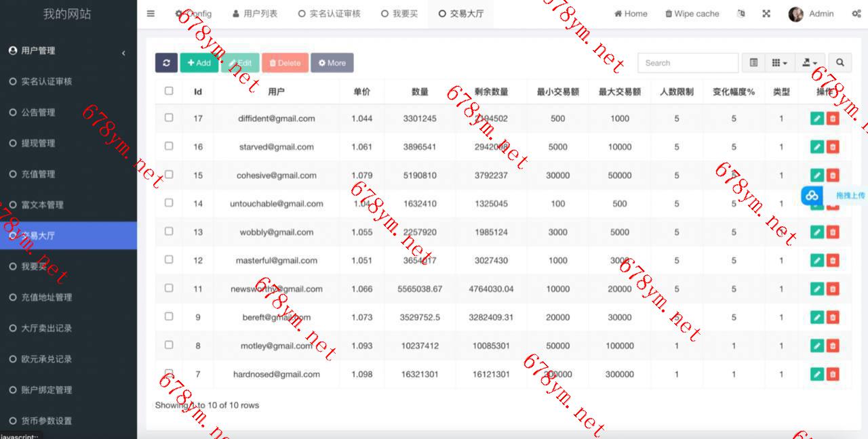Click the fullscreen icon in top bar
The width and height of the screenshot is (868, 439).
click(766, 14)
